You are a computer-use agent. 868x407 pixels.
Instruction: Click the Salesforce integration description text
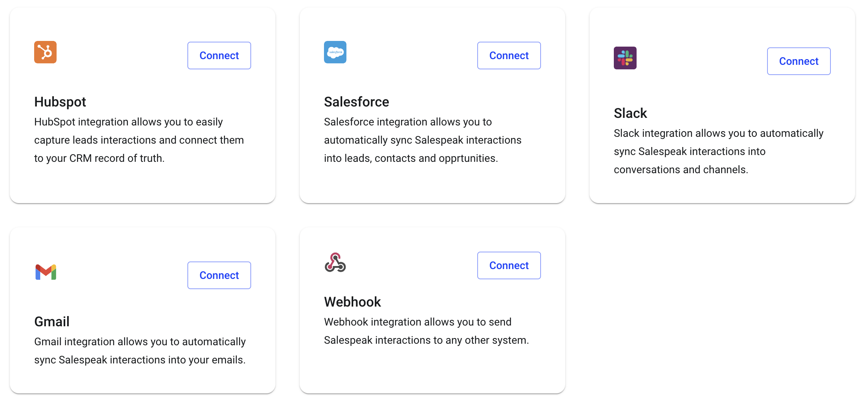tap(423, 140)
